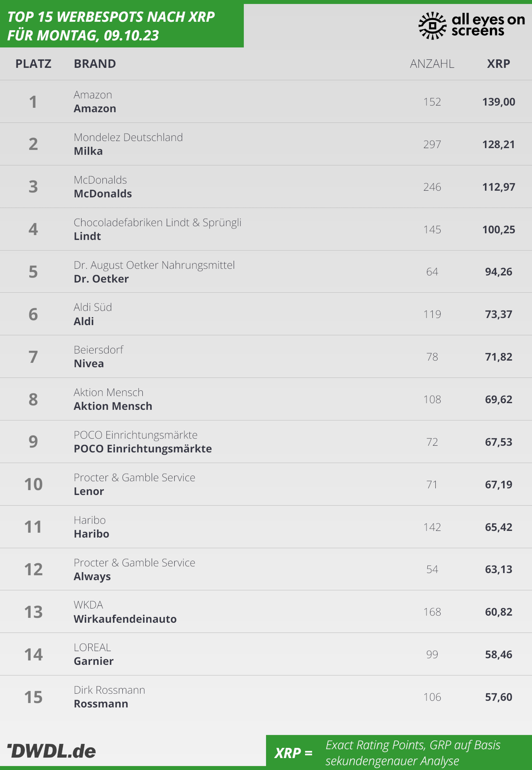This screenshot has height=770, width=532.
Task: Select the Nivea brand entry
Action: tap(89, 364)
